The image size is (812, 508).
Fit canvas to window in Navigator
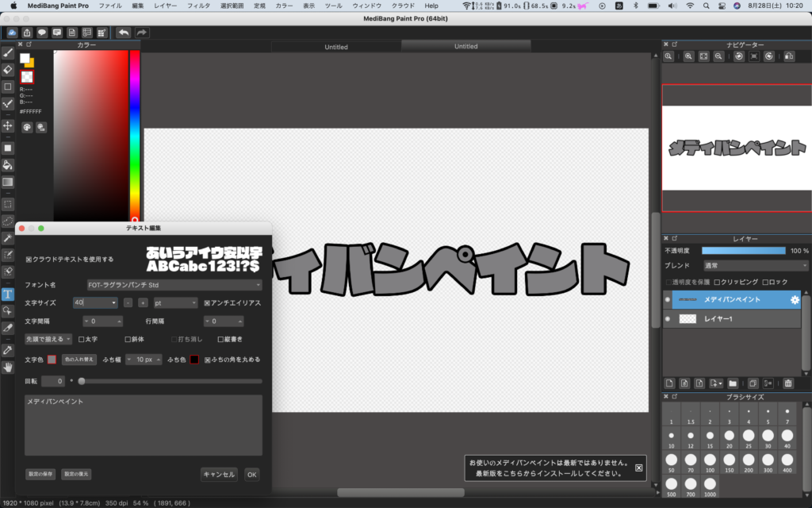click(x=703, y=56)
